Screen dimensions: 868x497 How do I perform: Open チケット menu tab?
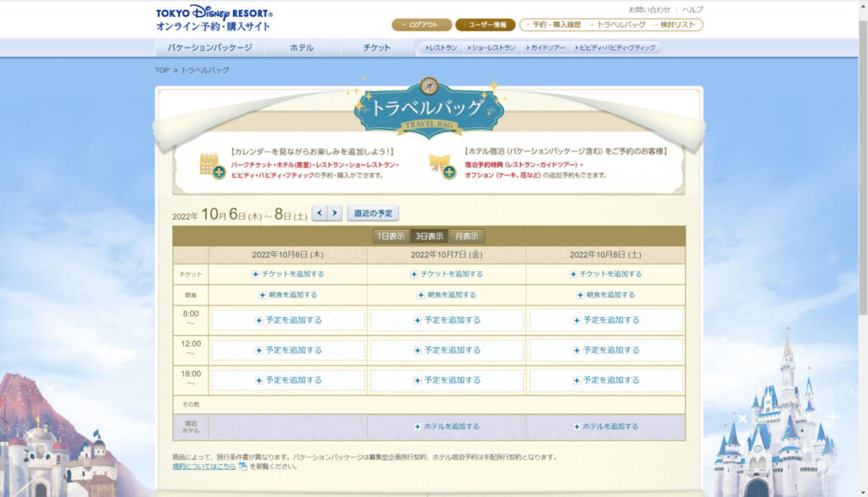click(x=377, y=47)
